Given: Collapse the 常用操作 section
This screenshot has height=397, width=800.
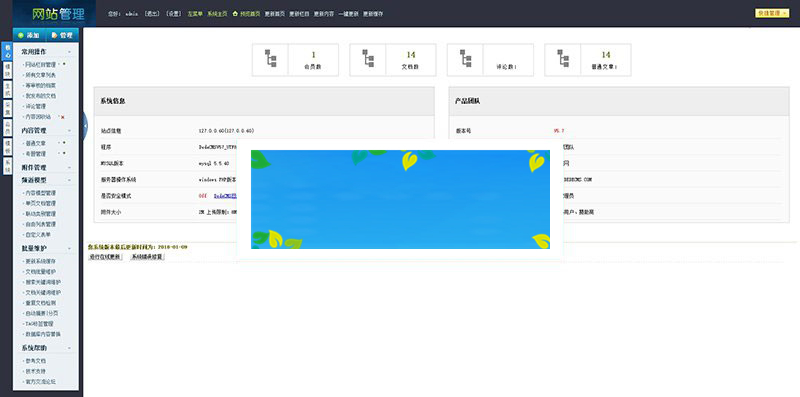Looking at the screenshot, I should (69, 52).
